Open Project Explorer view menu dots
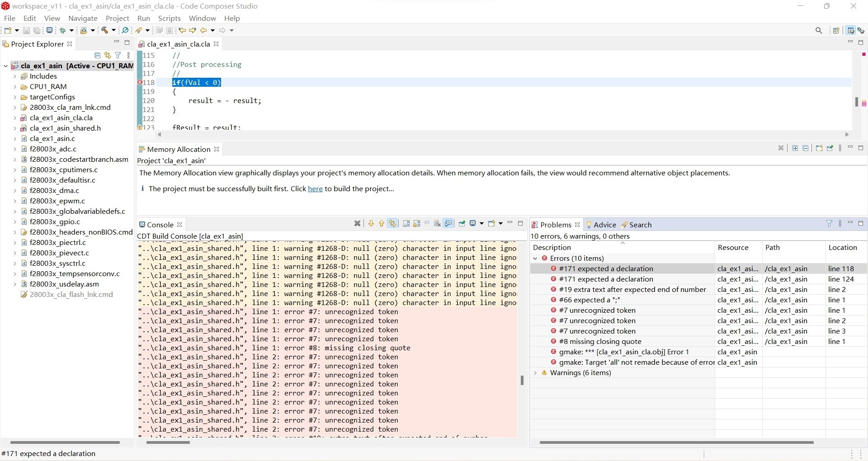Viewport: 868px width, 461px height. click(129, 55)
